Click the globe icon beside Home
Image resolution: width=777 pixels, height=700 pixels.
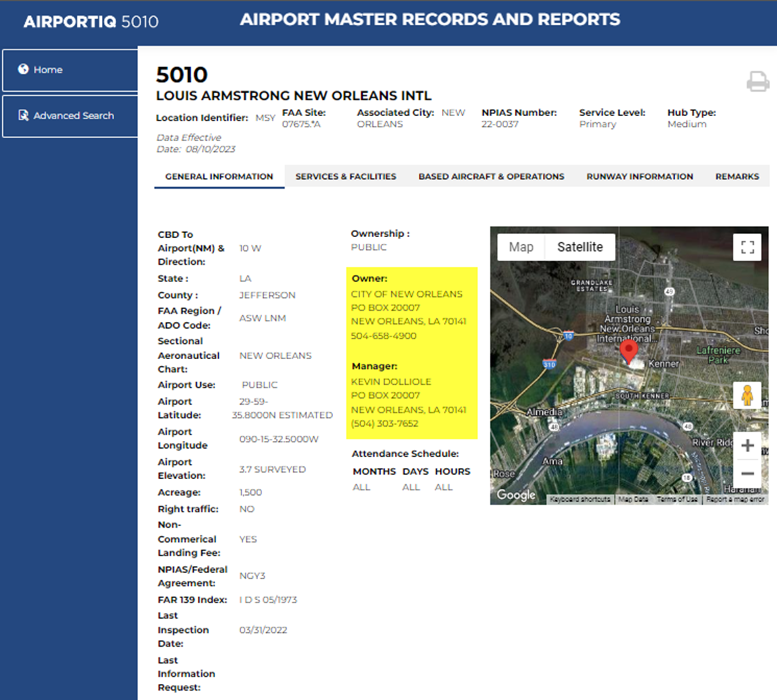pos(23,69)
